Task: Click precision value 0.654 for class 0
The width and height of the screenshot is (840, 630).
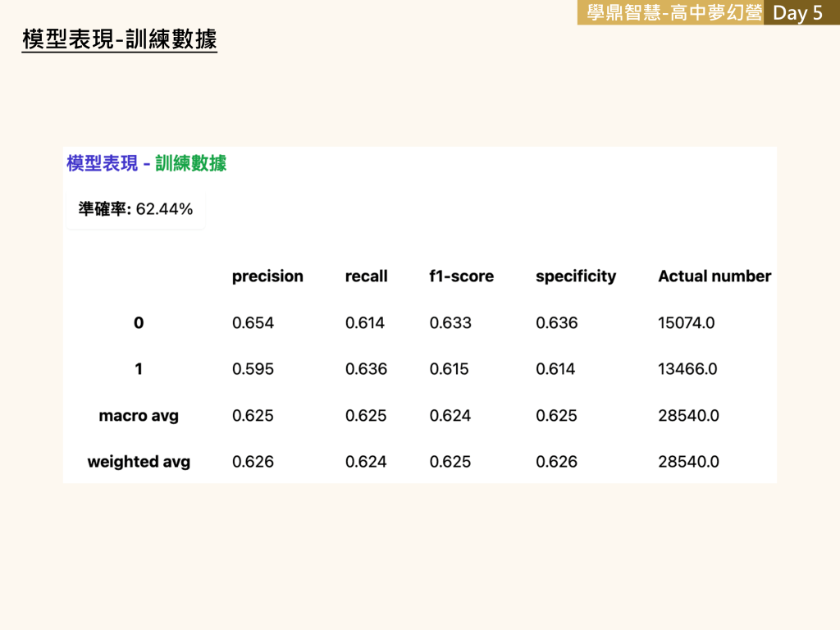Action: point(253,323)
